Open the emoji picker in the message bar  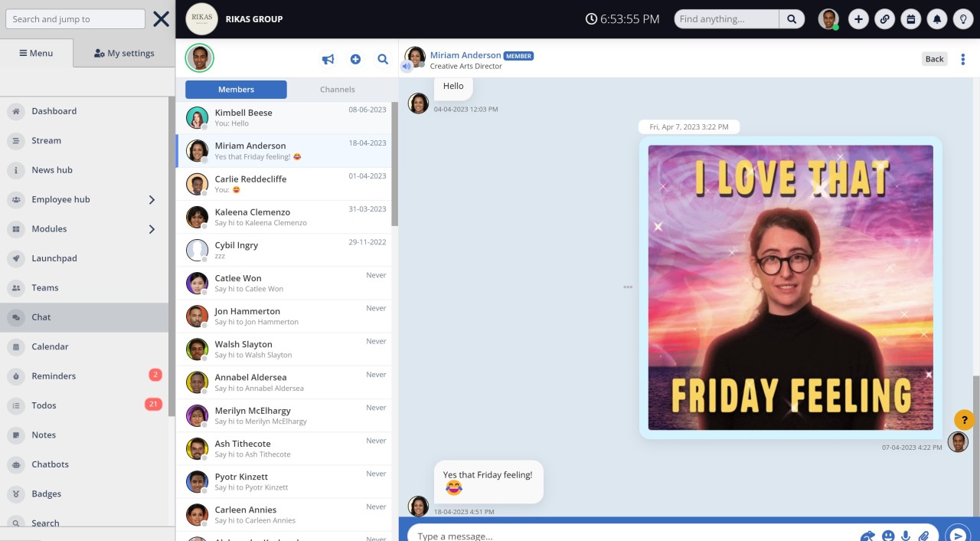(x=887, y=535)
